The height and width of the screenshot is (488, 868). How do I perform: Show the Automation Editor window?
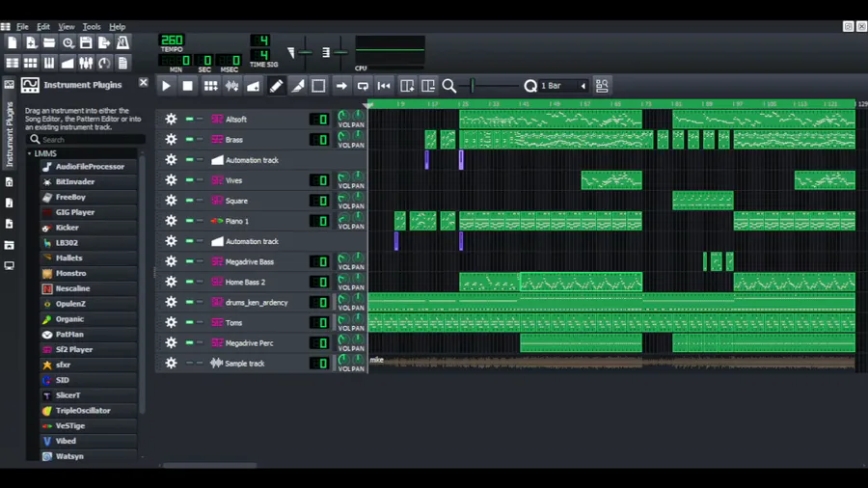pos(68,63)
